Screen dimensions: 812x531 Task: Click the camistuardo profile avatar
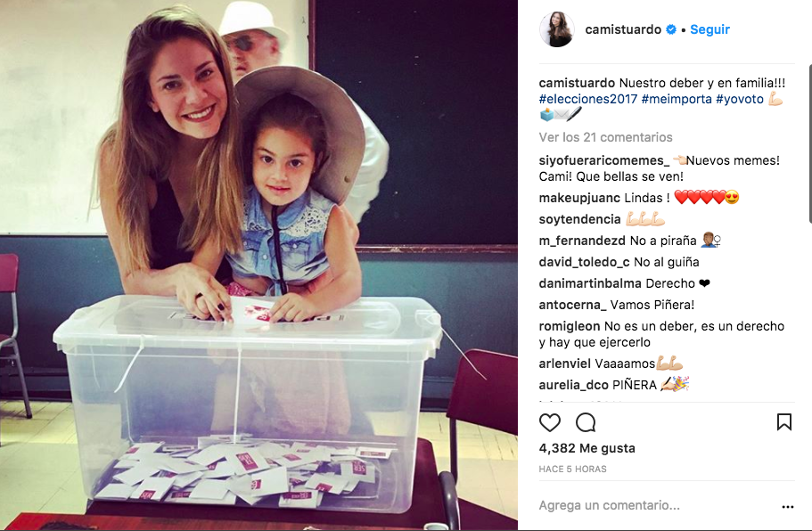point(557,29)
